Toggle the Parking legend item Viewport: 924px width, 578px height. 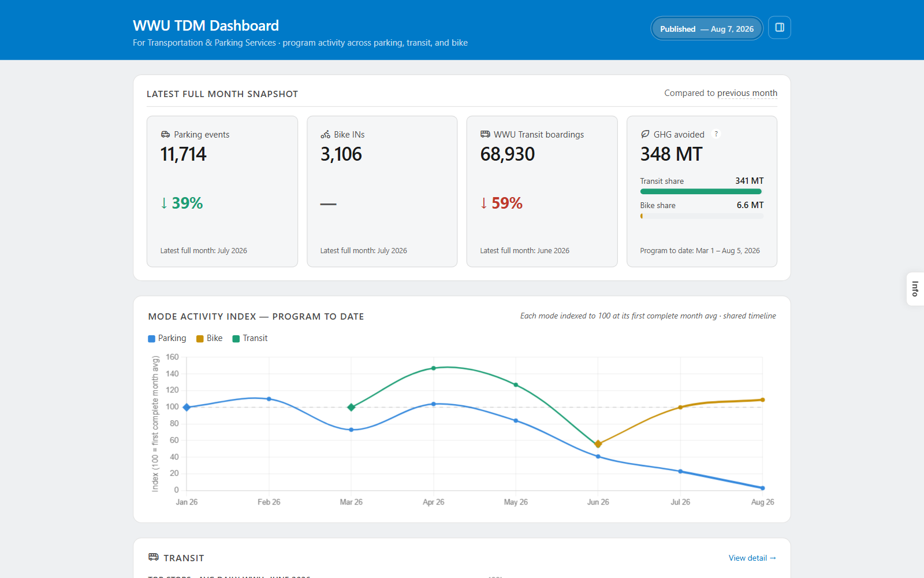tap(167, 338)
